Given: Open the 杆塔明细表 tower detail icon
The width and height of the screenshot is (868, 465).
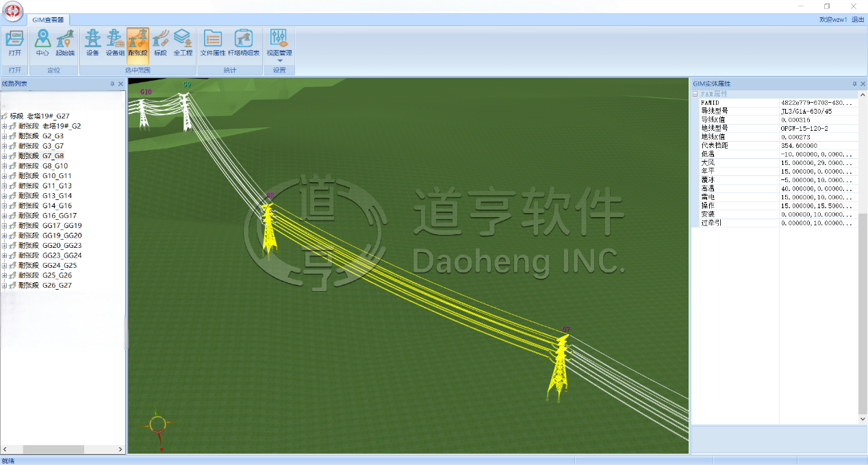Looking at the screenshot, I should 244,43.
